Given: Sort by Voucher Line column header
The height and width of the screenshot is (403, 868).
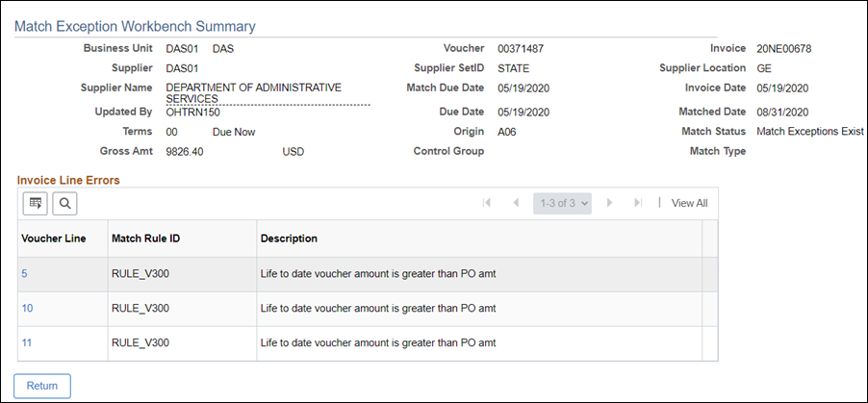Looking at the screenshot, I should tap(53, 239).
